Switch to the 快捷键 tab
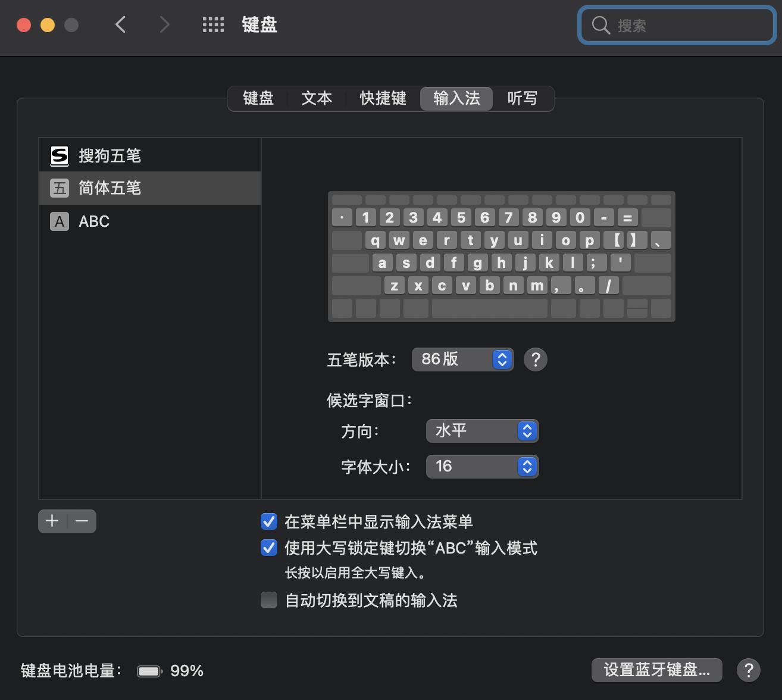The height and width of the screenshot is (700, 782). pyautogui.click(x=382, y=98)
